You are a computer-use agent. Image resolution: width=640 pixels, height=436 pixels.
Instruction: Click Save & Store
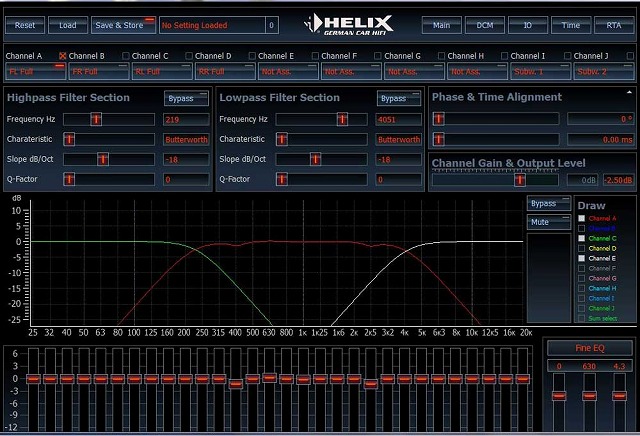point(123,25)
